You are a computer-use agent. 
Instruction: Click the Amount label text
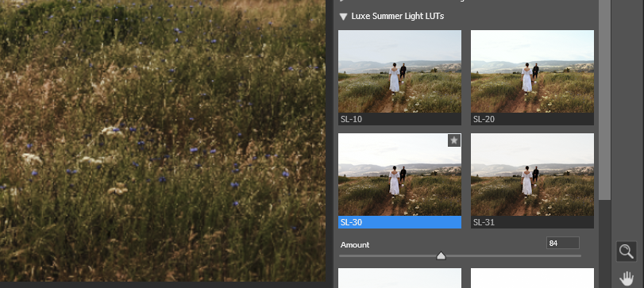pyautogui.click(x=355, y=244)
